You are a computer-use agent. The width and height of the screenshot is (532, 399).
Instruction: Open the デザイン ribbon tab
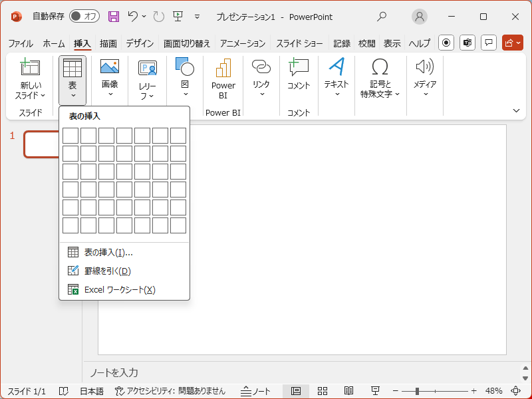(140, 43)
